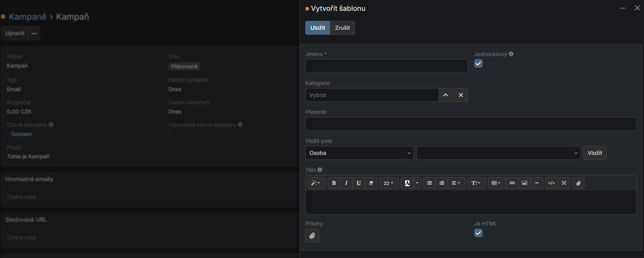Image resolution: width=644 pixels, height=258 pixels.
Task: Uncheck the Jednorázový checkbox
Action: point(478,64)
